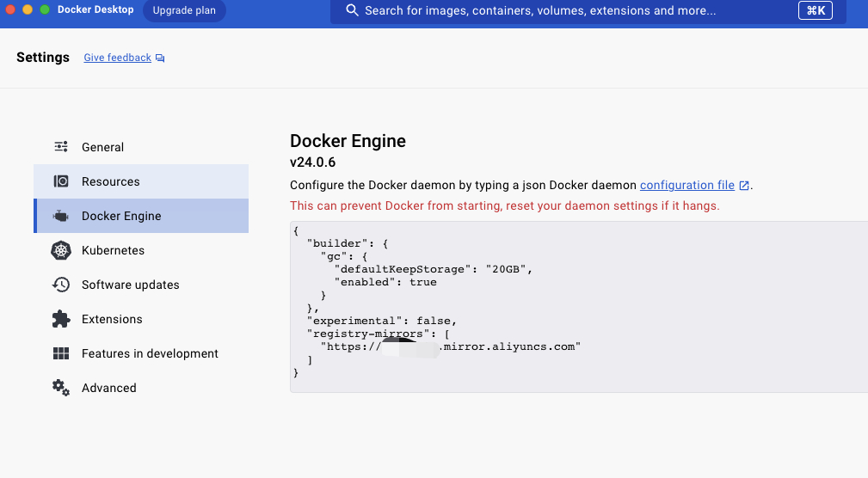Viewport: 868px width, 478px height.
Task: Click the "experimental": false line
Action: pos(382,321)
